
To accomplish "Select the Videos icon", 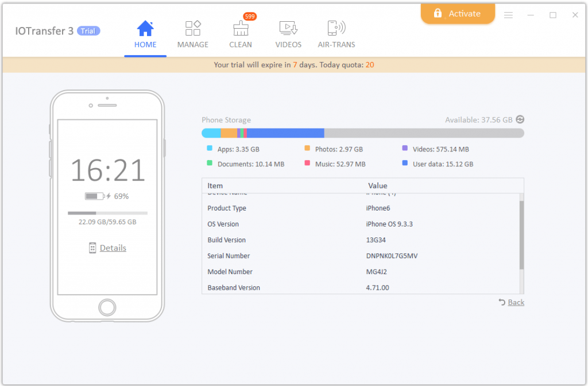I will [x=288, y=28].
